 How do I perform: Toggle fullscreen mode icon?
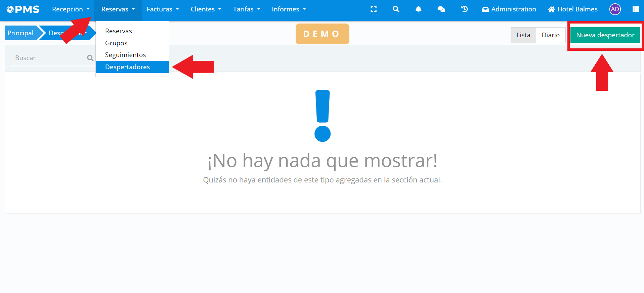[374, 9]
